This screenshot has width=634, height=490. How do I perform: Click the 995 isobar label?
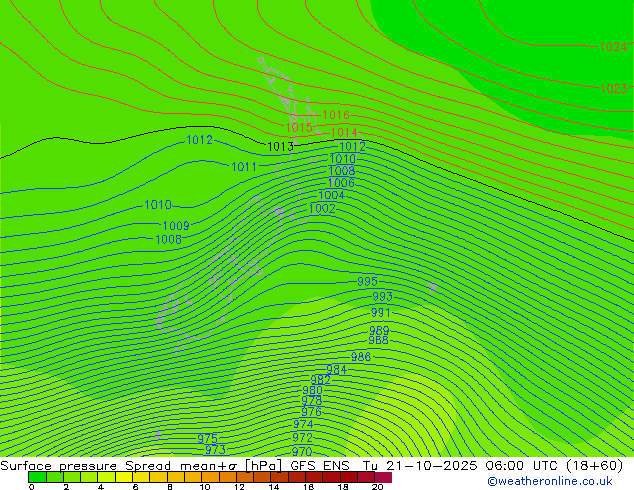point(367,281)
